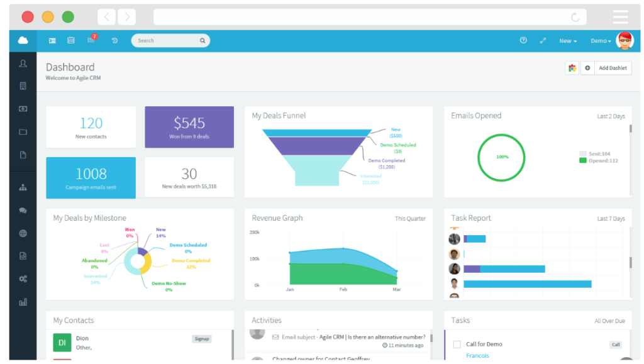Open tasks list icon with badge 7
Screen dimensions: 644x364
[92, 40]
